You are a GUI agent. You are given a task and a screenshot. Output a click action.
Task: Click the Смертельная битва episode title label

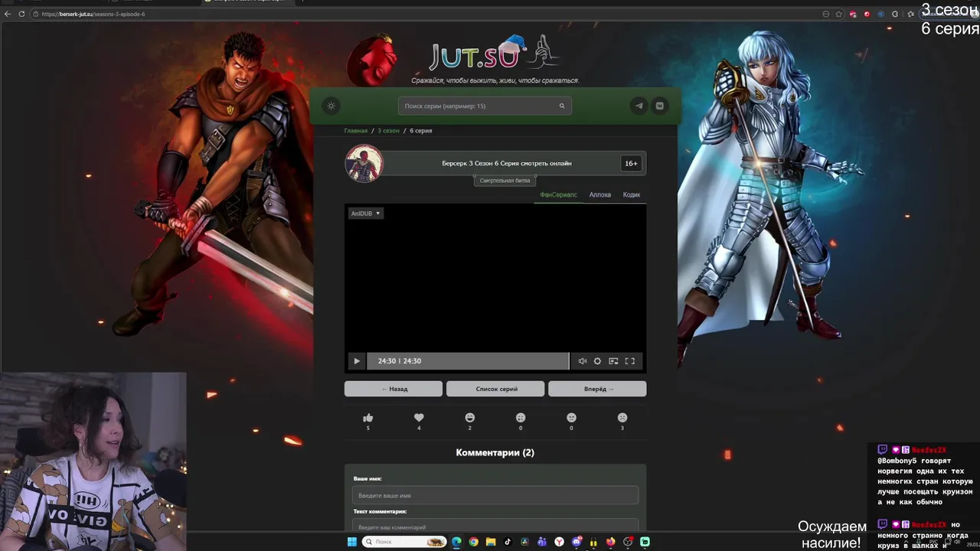[505, 181]
